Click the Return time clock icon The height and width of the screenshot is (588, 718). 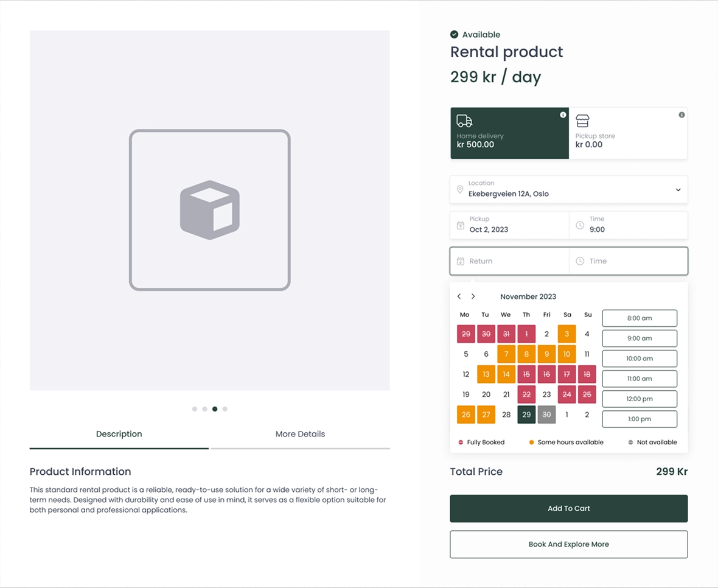tap(580, 261)
